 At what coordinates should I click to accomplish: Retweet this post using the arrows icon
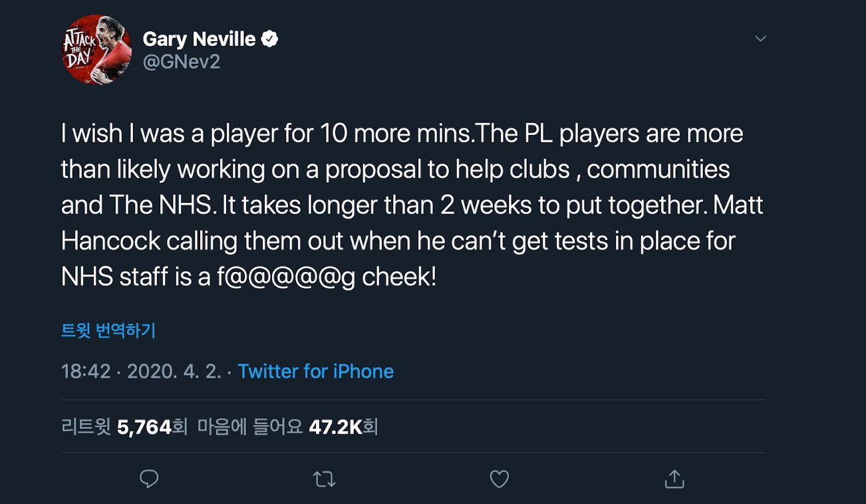pyautogui.click(x=325, y=479)
